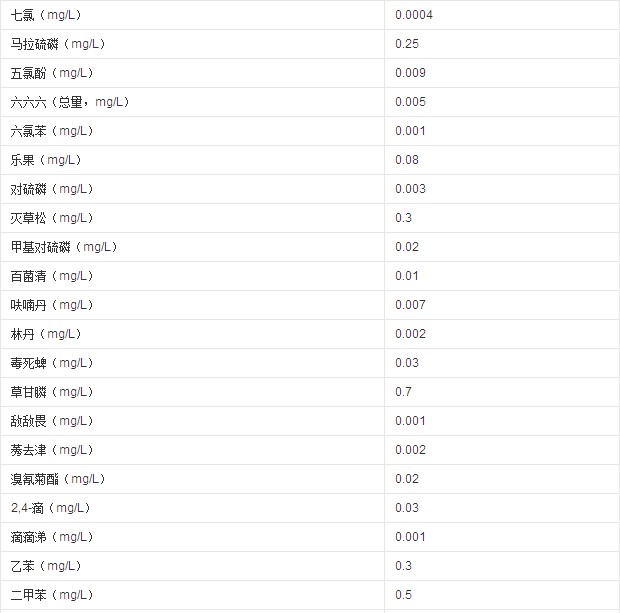Click the 七氯 (mg/L) row label
Screen dimensions: 620x613
(46, 15)
